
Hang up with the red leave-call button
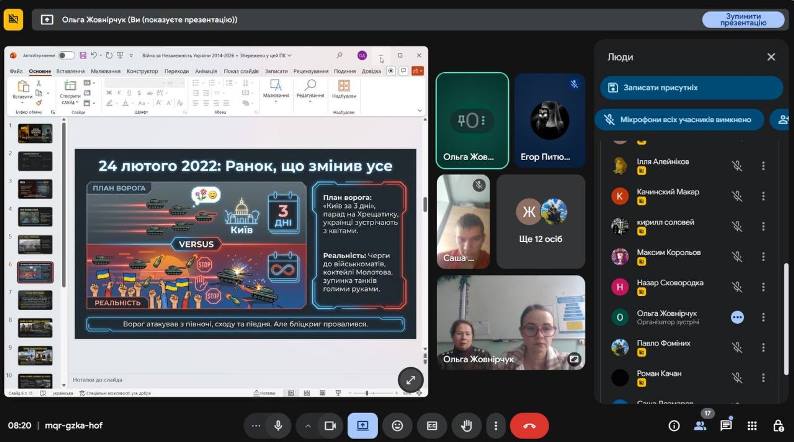pos(529,426)
